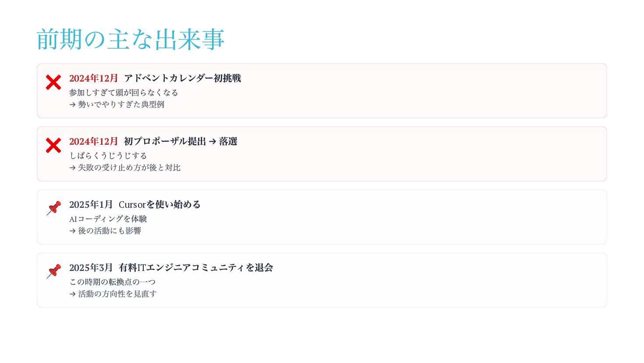
Task: Click the pushpin icon beside 有料ITエンジニアコミュニティを退会
Action: 53,271
